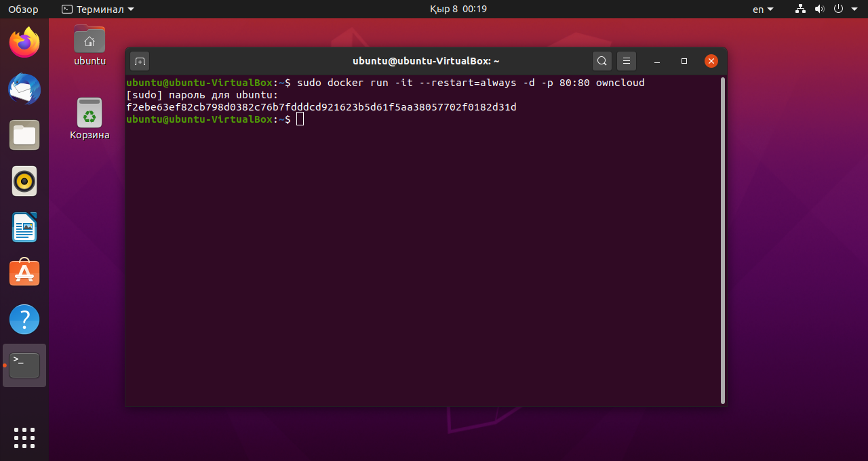The width and height of the screenshot is (868, 461).
Task: Launch Thunderbird mail from the dock
Action: 24,89
